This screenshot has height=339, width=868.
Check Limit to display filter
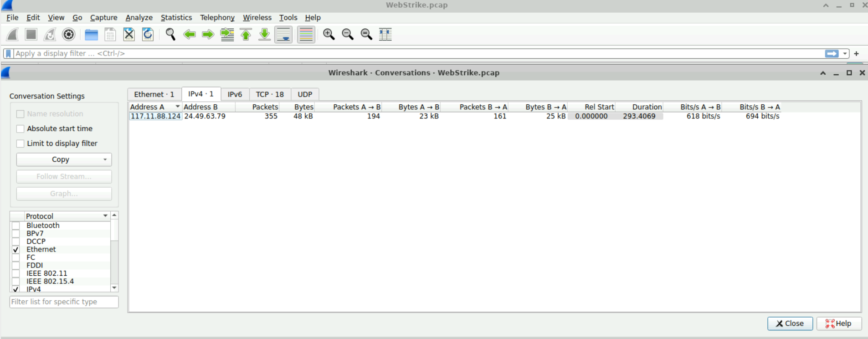pos(20,144)
